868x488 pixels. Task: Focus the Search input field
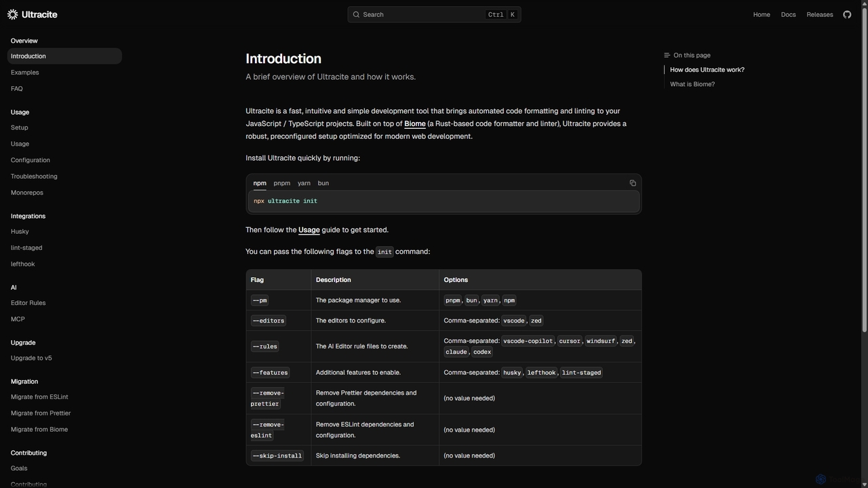tap(434, 14)
